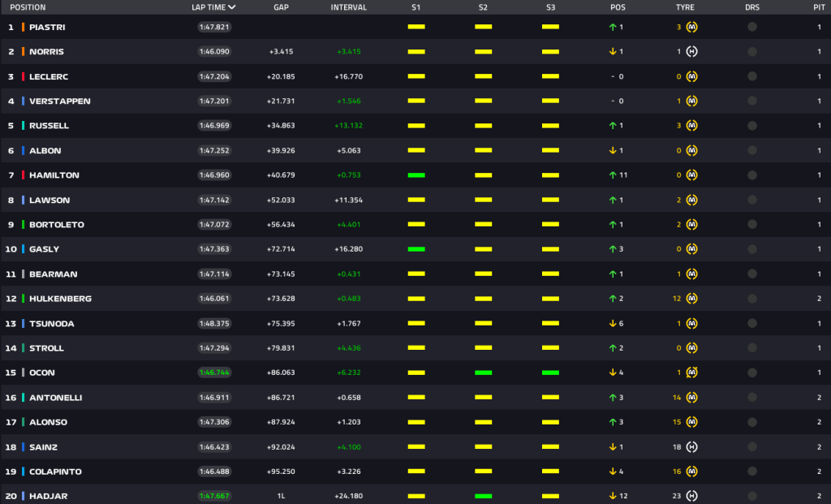
Task: Click Gasly's interval +16.280
Action: (349, 249)
